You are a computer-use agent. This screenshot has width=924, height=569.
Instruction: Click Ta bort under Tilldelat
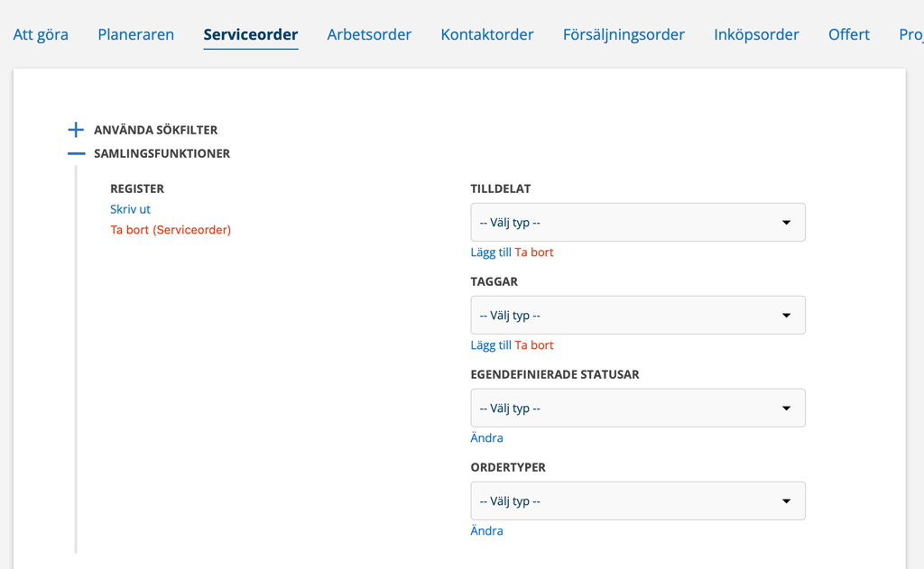pos(534,252)
